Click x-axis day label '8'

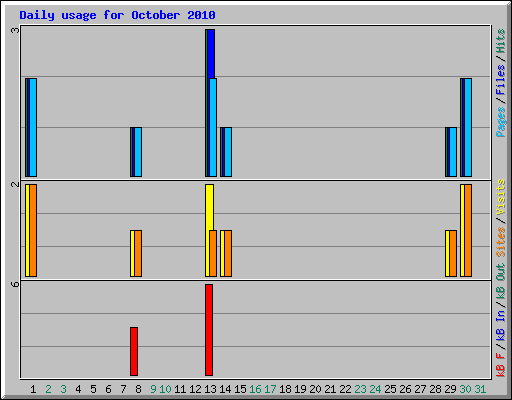[138, 389]
